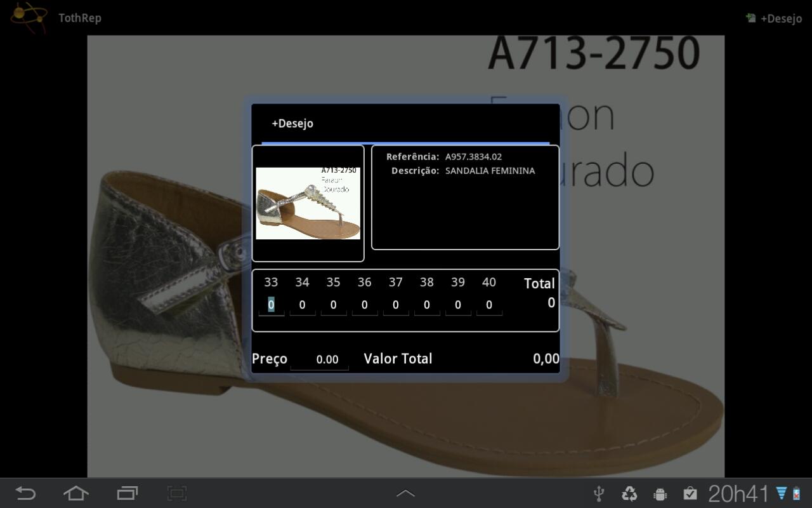Select the size 36 quantity field
Viewport: 812px width, 508px height.
tap(364, 305)
